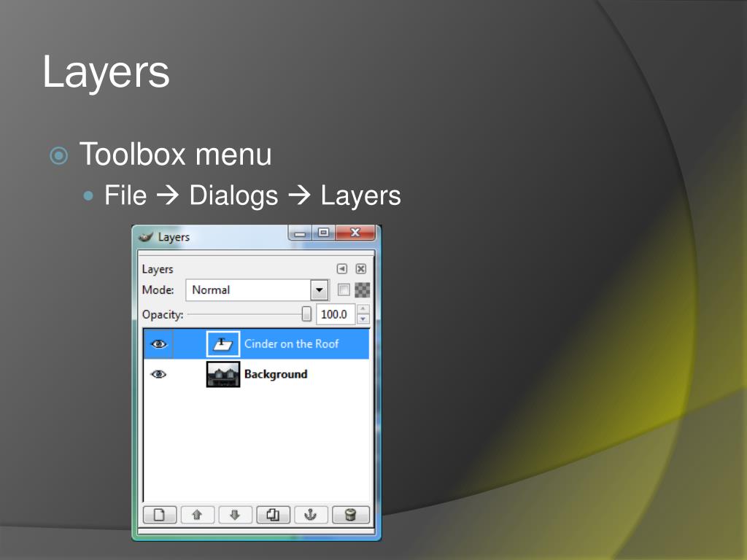The height and width of the screenshot is (560, 747).
Task: Click the text layer icon of Cinder on the Roof
Action: click(223, 344)
